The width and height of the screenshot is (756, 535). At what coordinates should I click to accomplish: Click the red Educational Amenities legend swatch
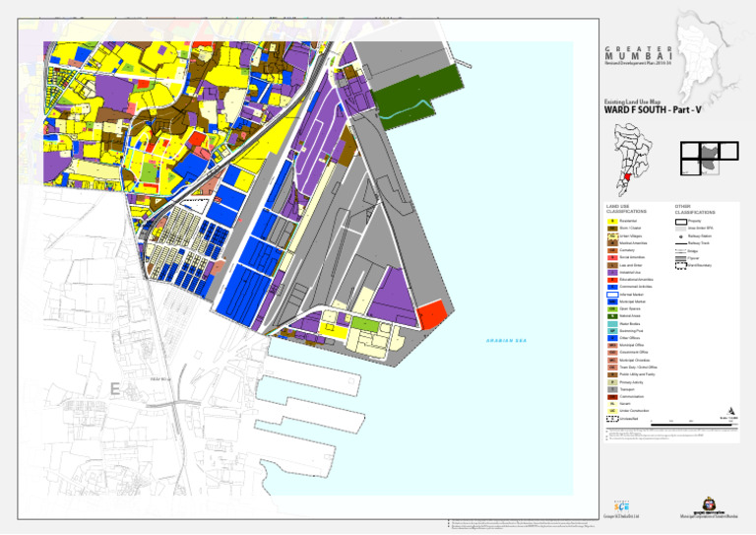pyautogui.click(x=612, y=280)
